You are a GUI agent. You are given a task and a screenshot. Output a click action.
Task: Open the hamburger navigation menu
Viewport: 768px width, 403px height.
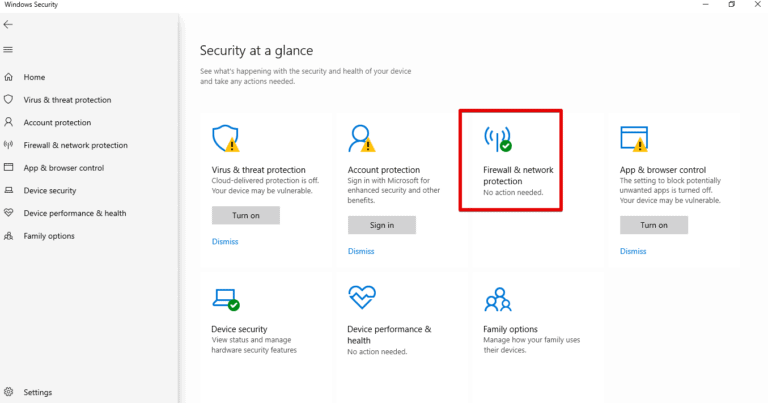point(8,49)
